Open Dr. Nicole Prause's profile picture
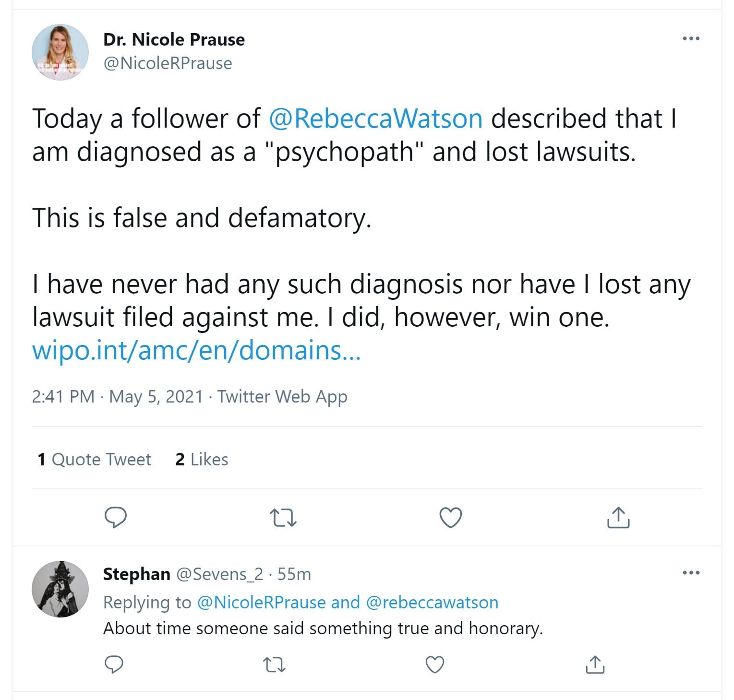 pyautogui.click(x=60, y=52)
